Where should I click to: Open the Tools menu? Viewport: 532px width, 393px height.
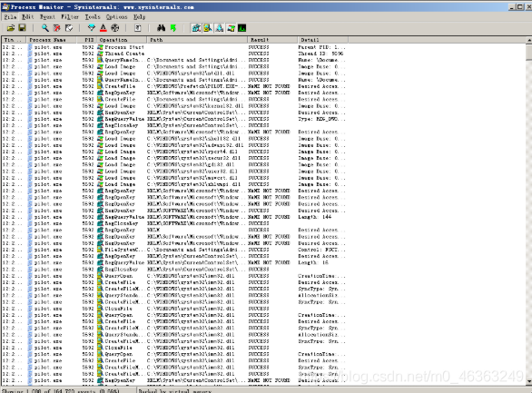pyautogui.click(x=93, y=16)
